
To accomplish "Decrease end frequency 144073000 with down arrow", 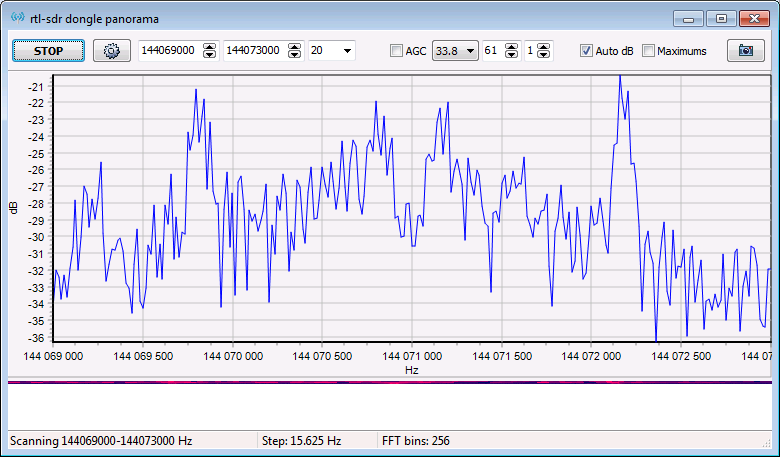I will click(x=295, y=55).
